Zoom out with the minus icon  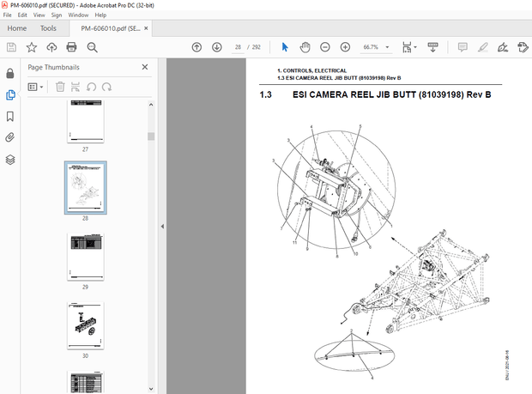point(325,47)
